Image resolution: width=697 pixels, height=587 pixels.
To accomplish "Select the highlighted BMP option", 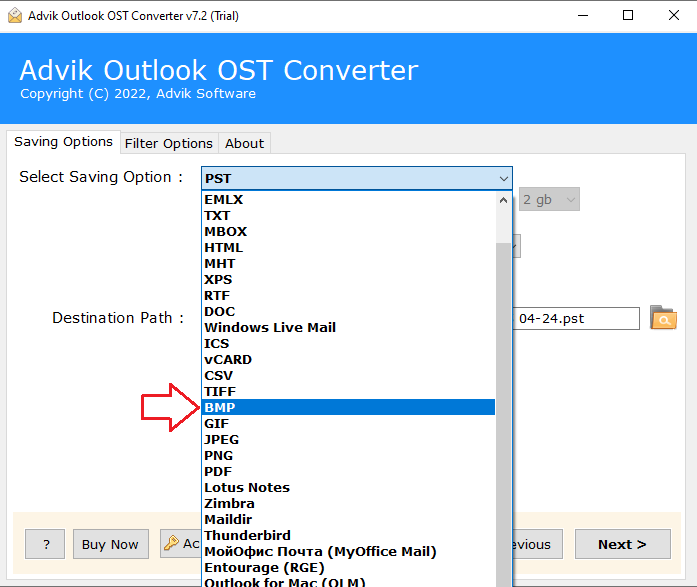I will 348,407.
